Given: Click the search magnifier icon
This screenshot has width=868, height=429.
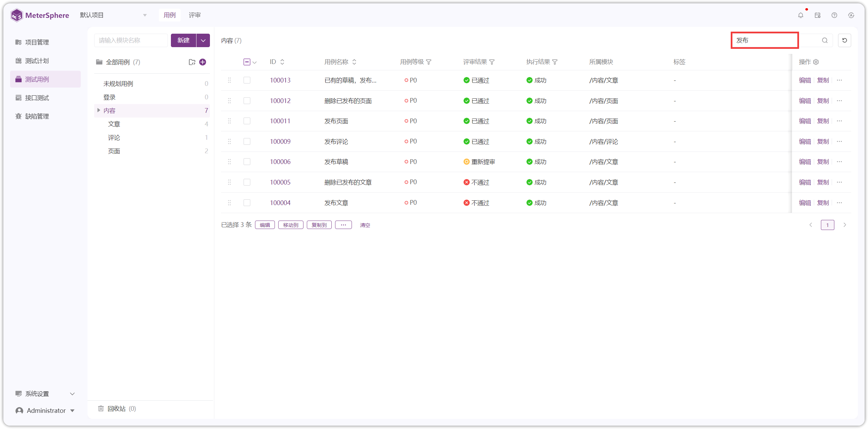Looking at the screenshot, I should [x=825, y=40].
